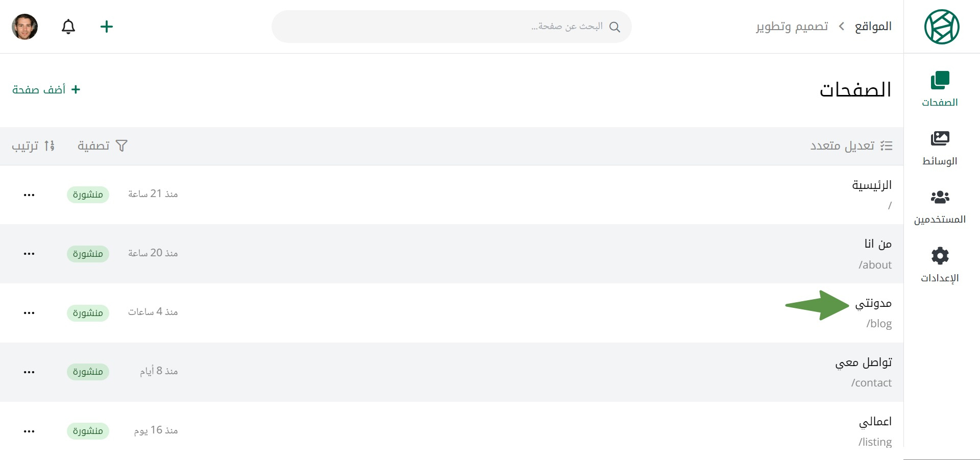
Task: Open the المستخدمين users section in the sidebar
Action: click(x=940, y=207)
